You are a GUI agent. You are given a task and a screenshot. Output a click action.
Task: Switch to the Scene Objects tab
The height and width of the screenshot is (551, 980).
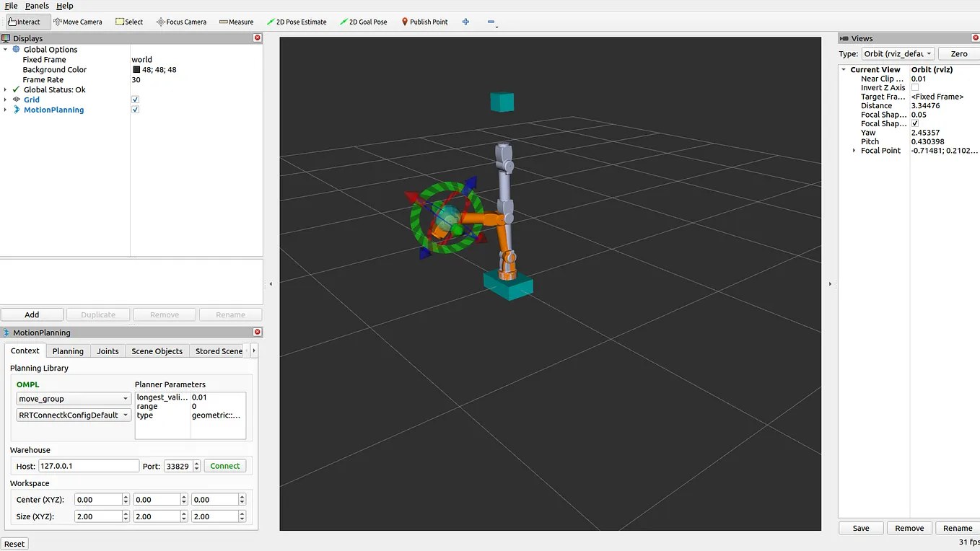pyautogui.click(x=157, y=351)
